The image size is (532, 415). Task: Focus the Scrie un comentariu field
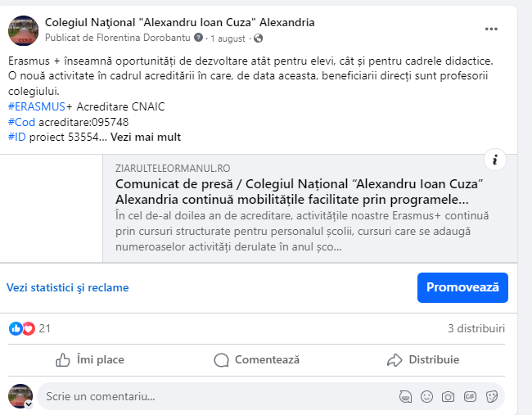click(217, 396)
